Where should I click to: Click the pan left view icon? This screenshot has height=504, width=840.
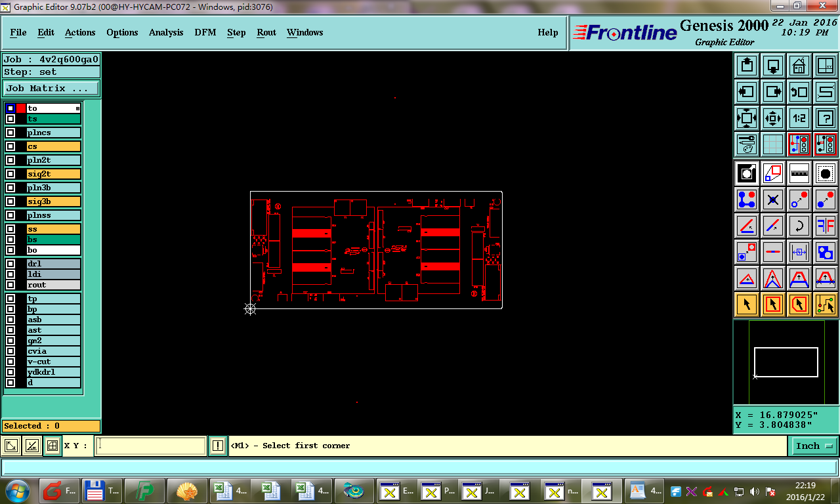(747, 92)
